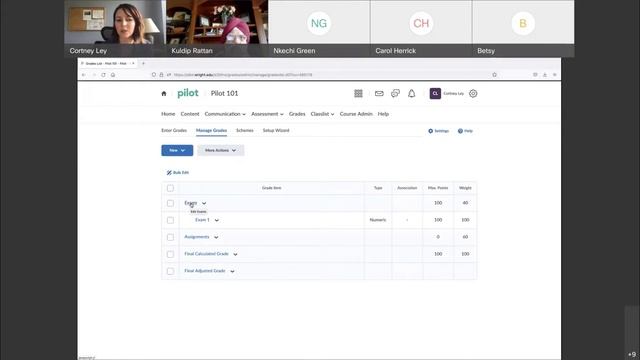Tick the select-all checkbox in table header
The width and height of the screenshot is (640, 360).
170,188
